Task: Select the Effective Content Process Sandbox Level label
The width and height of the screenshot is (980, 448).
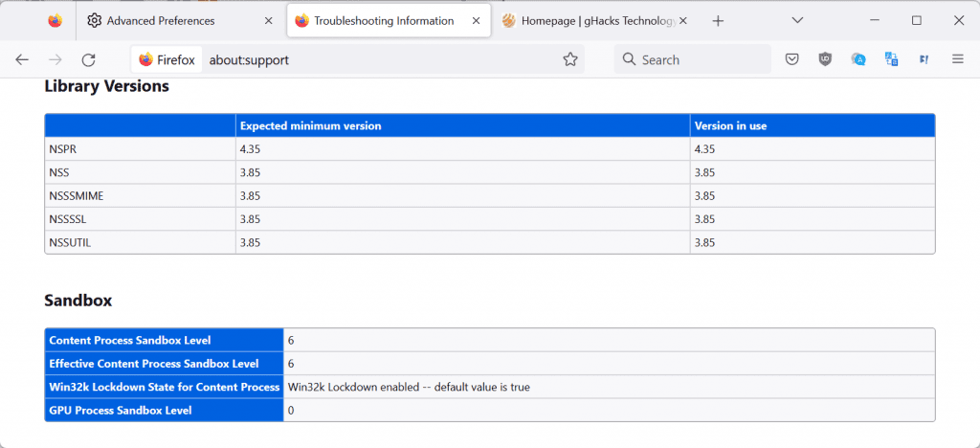Action: coord(154,364)
